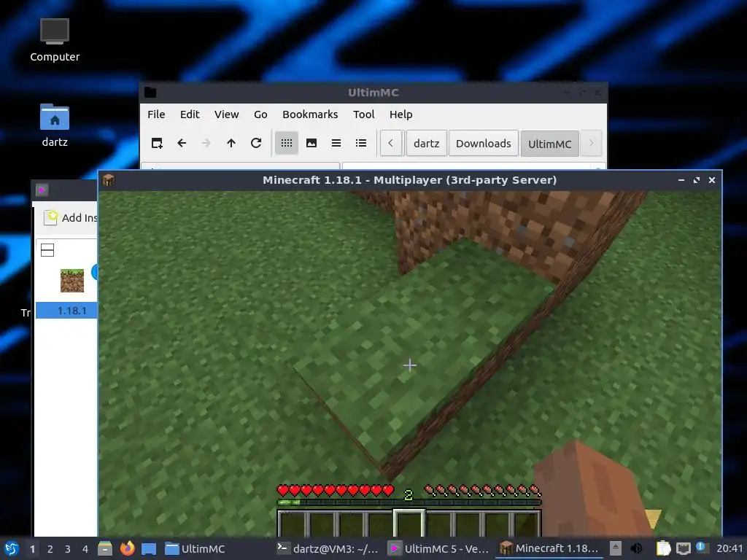Screen dimensions: 747x560
Task: Open the Help menu
Action: click(400, 114)
